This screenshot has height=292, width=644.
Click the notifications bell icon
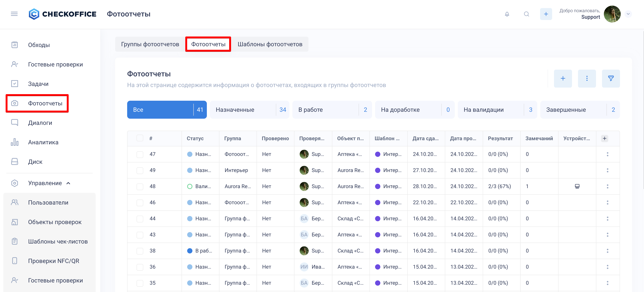pos(507,14)
